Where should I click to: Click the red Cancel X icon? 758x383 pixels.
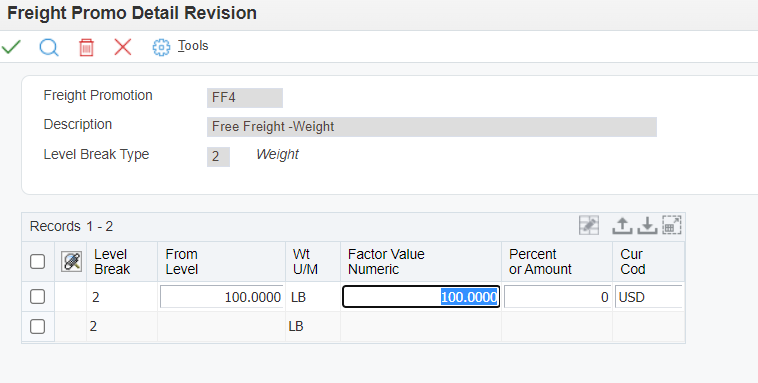pos(123,47)
